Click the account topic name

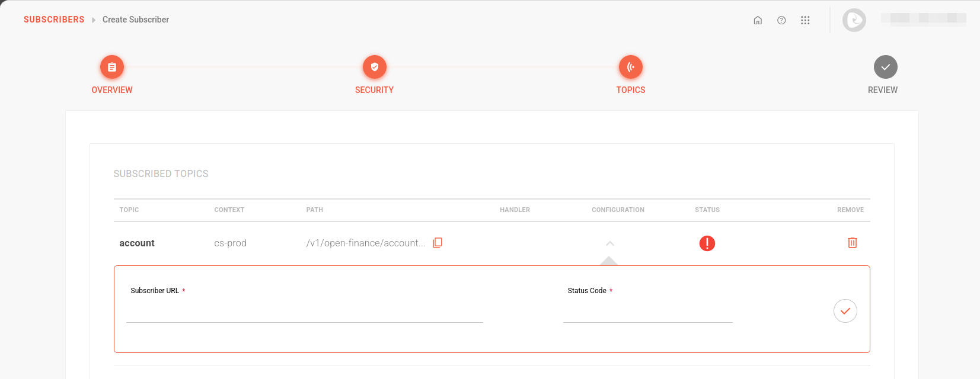click(137, 243)
